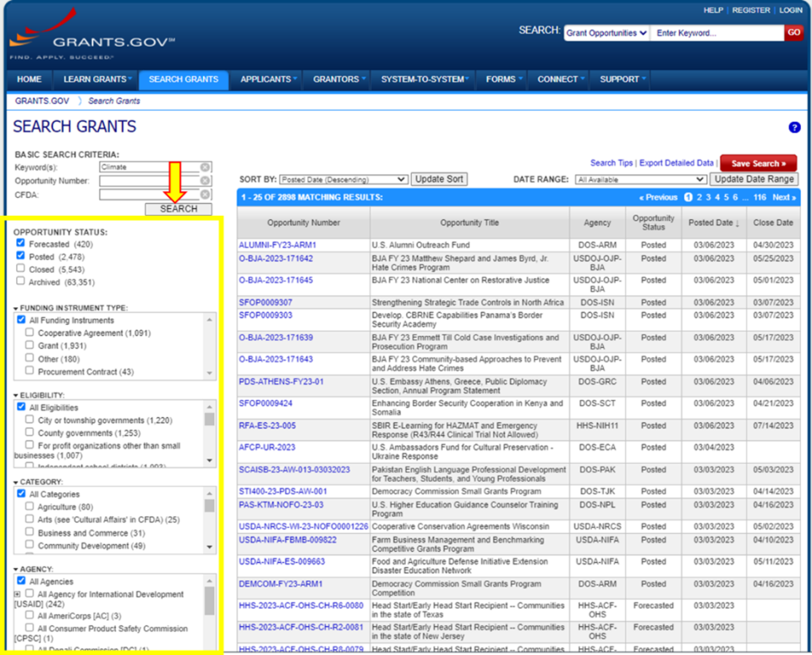Open the Connect menu
Image resolution: width=812 pixels, height=655 pixels.
560,80
